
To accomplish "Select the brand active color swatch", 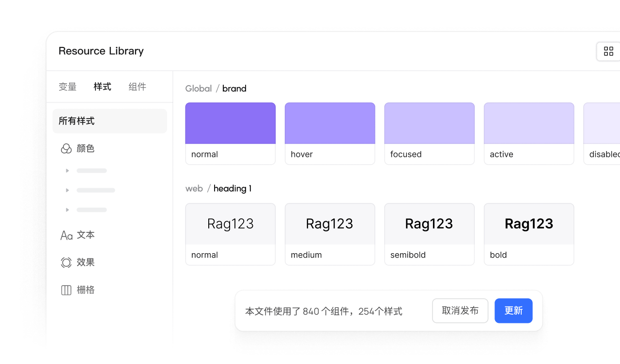I will (x=529, y=124).
